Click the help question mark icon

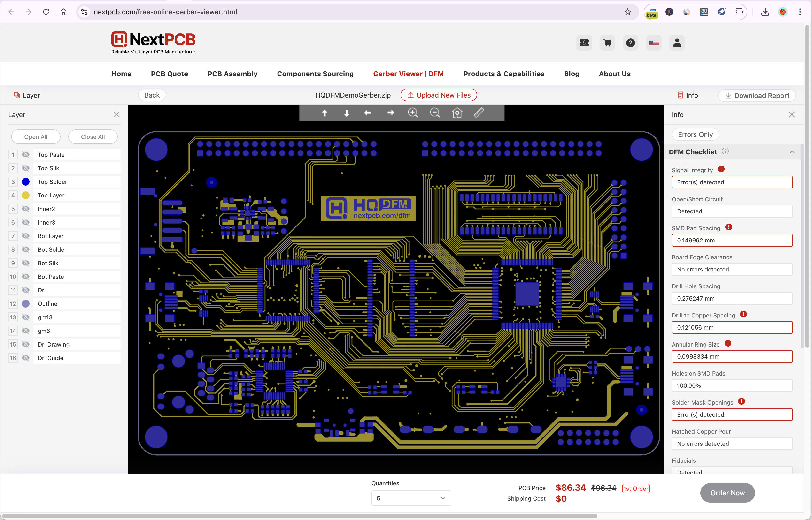pos(630,43)
